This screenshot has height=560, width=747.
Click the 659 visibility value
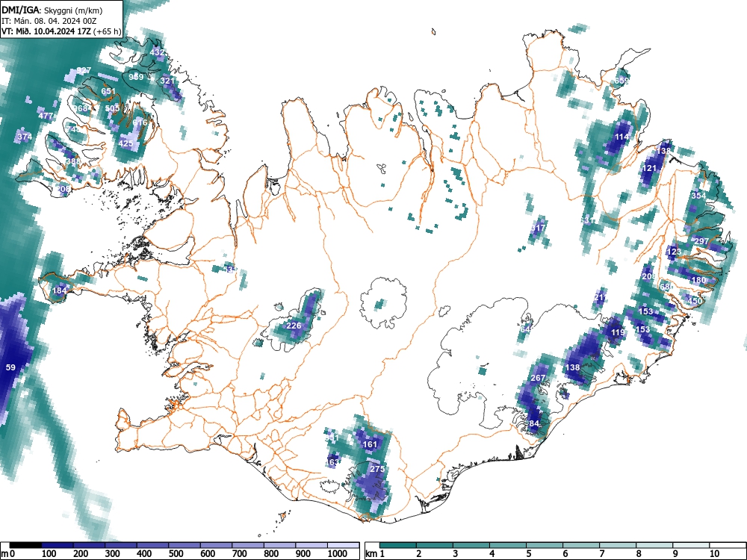622,81
